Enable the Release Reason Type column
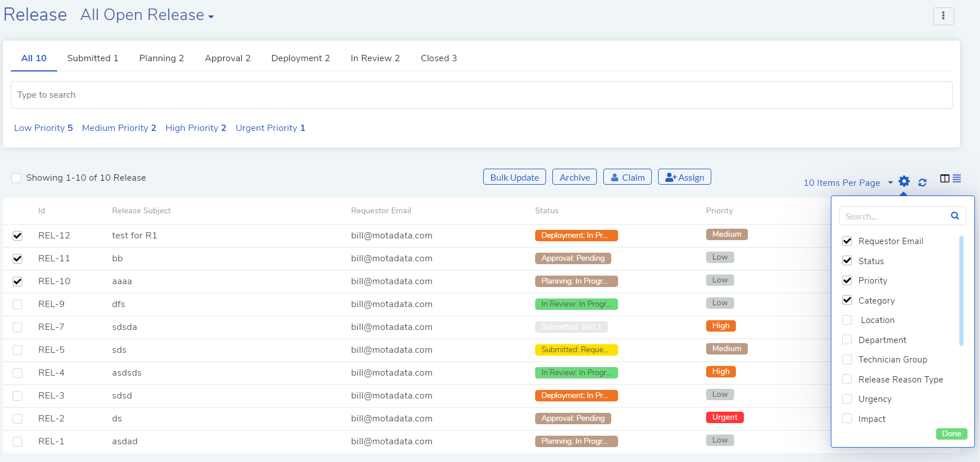The image size is (980, 462). coord(847,379)
